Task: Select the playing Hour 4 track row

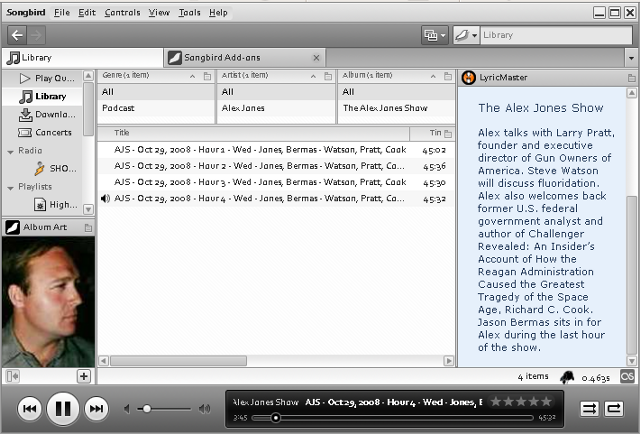Action: pos(276,199)
